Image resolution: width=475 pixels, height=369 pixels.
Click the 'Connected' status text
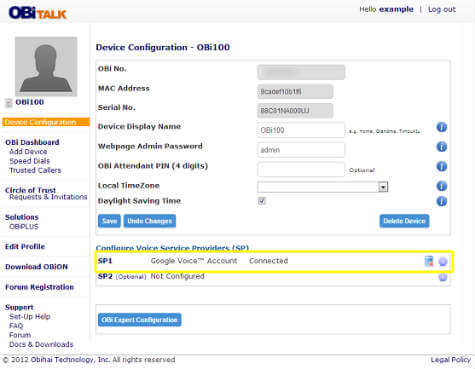pos(268,261)
